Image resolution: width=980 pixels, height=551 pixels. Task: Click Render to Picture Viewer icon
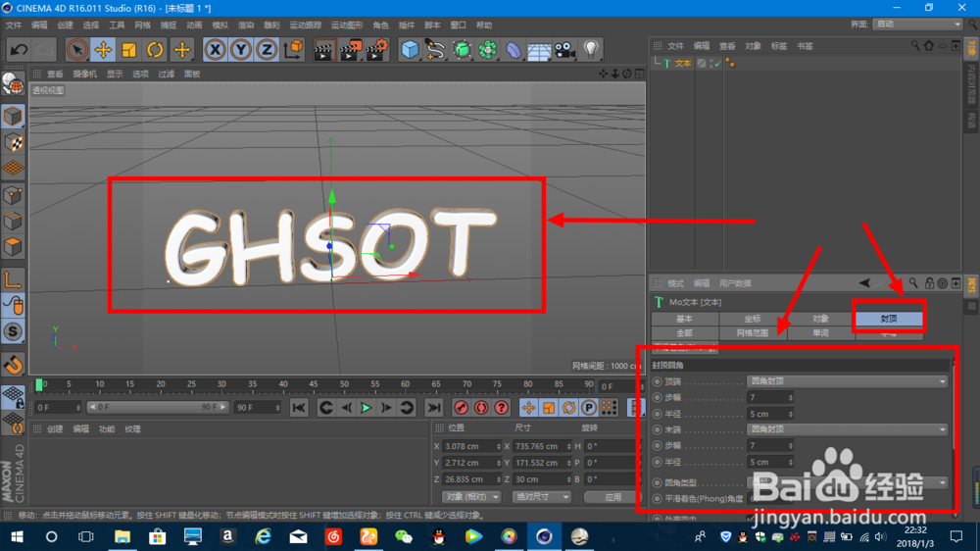point(351,49)
